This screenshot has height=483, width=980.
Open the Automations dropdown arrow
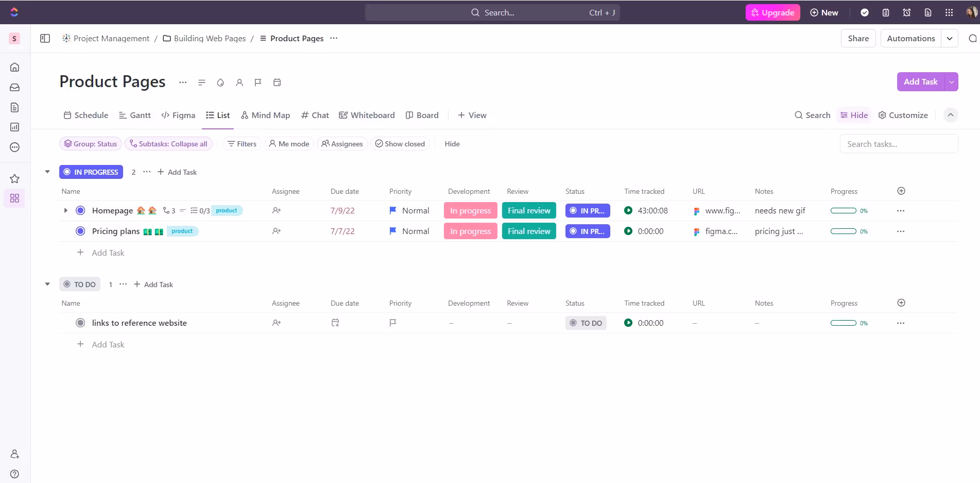[x=950, y=38]
